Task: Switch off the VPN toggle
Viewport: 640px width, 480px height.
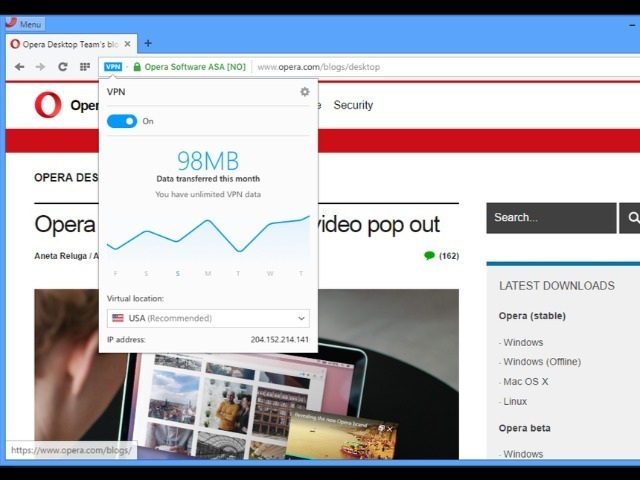Action: (122, 121)
